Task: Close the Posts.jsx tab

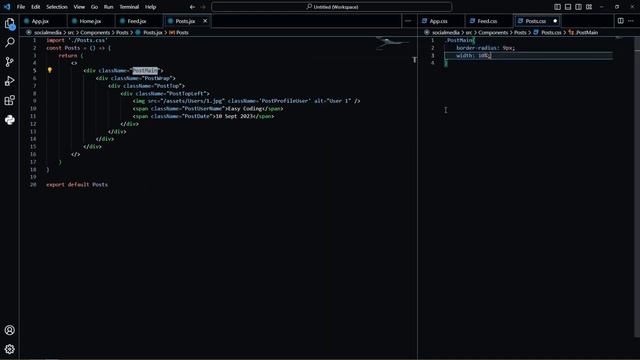Action: [205, 21]
